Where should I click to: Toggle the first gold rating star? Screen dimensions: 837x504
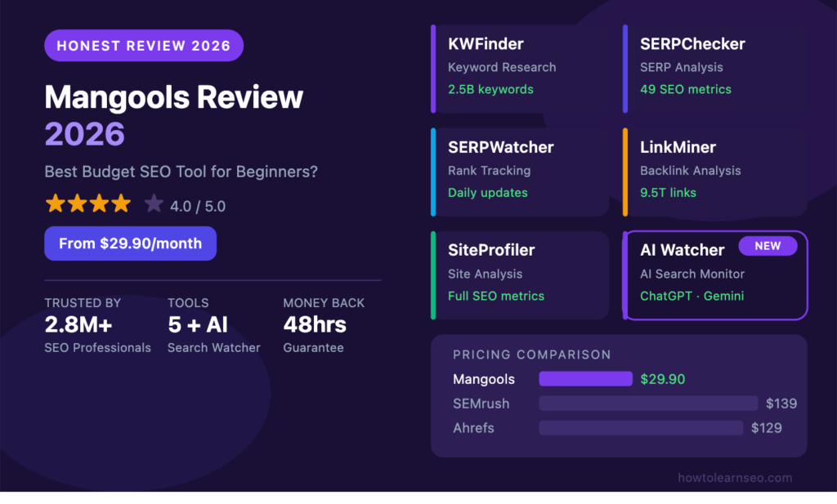click(x=55, y=203)
